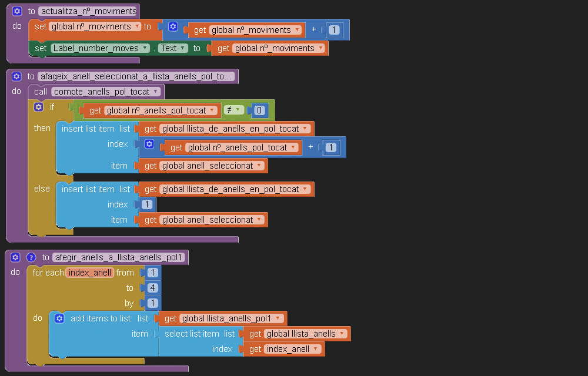
Task: Expand the Text property dropdown
Action: 183,48
